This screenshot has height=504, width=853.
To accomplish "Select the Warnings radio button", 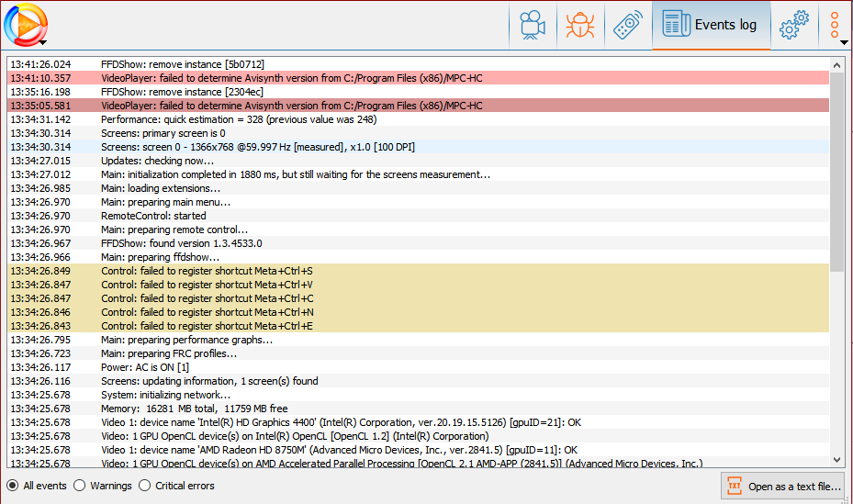I will pos(103,486).
